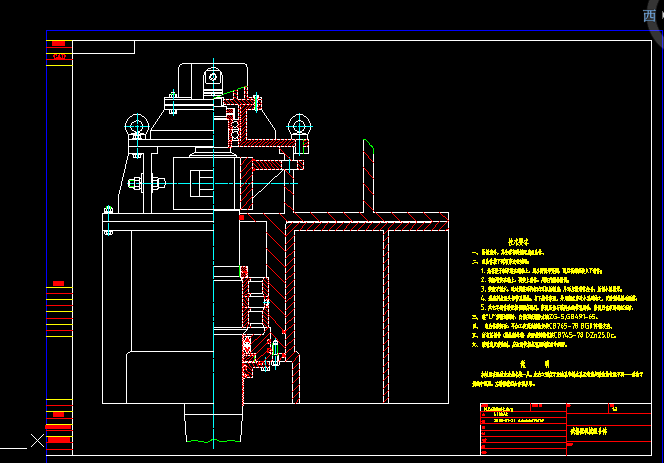The image size is (664, 463).
Task: Select the cyan vertical centerline of the shaft
Action: point(213,253)
